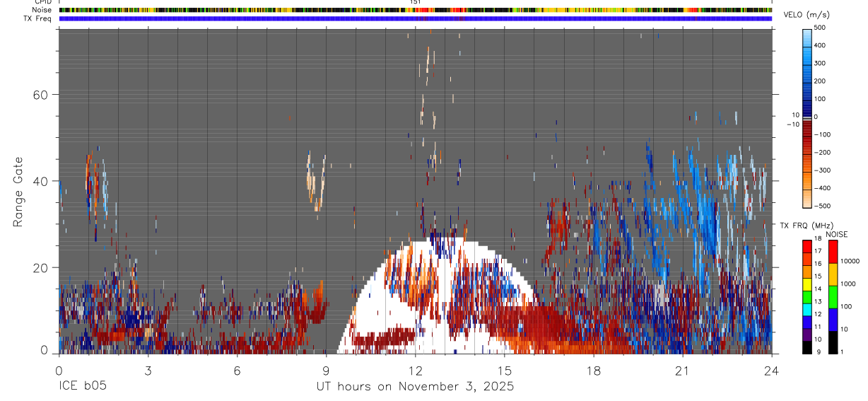Select the multicolored Noise strip above the plot
The height and width of the screenshot is (401, 868).
point(416,10)
